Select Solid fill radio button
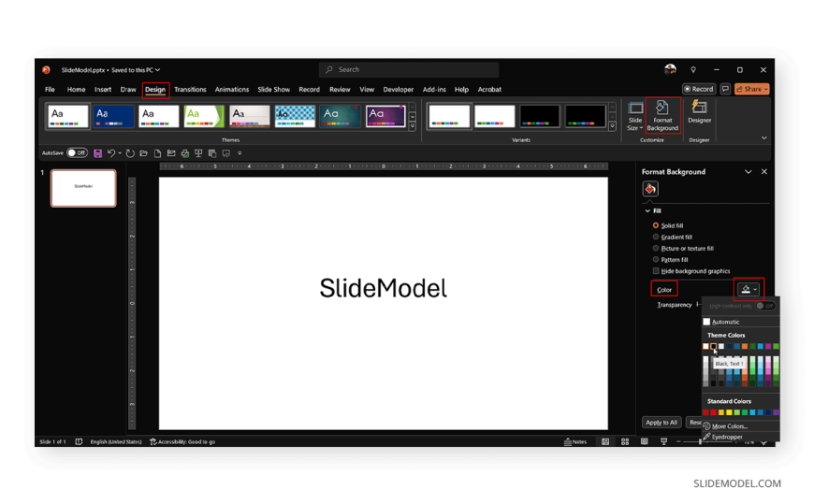Screen dimensions: 814x504 click(656, 225)
